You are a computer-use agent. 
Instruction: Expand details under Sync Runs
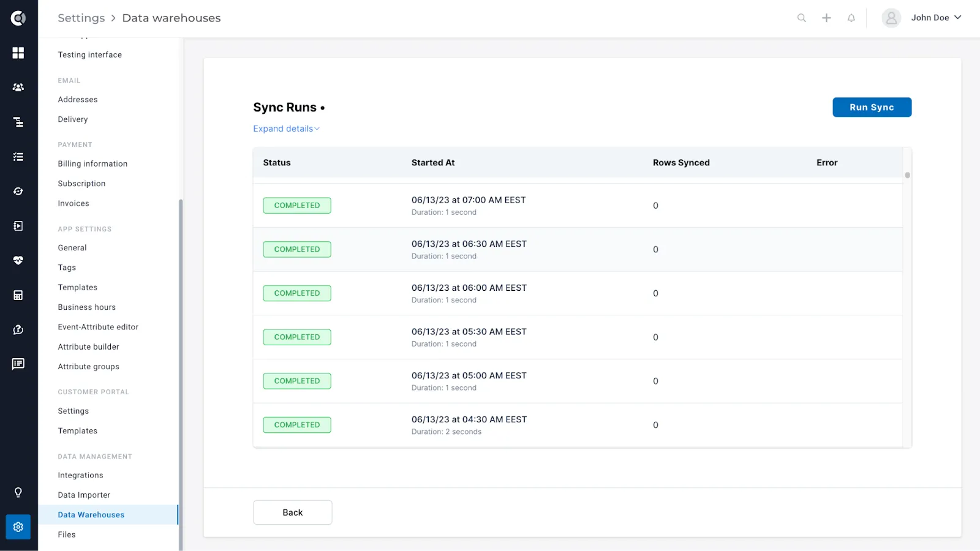286,129
